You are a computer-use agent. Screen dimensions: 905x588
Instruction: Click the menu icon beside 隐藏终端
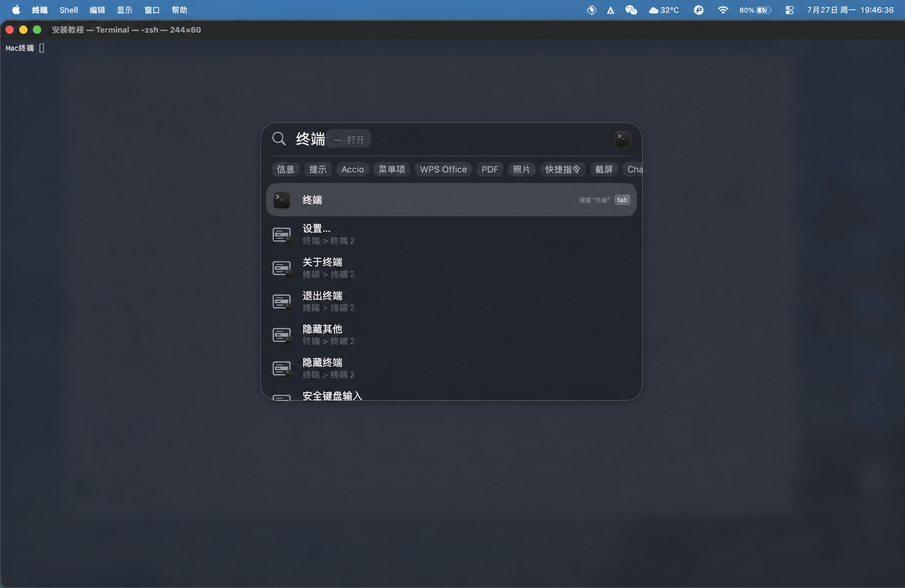[282, 369]
